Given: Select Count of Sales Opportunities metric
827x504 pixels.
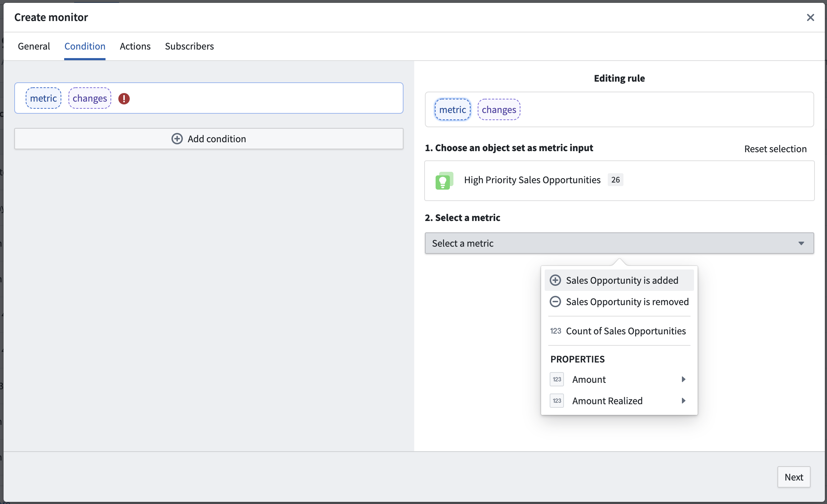Looking at the screenshot, I should tap(619, 331).
